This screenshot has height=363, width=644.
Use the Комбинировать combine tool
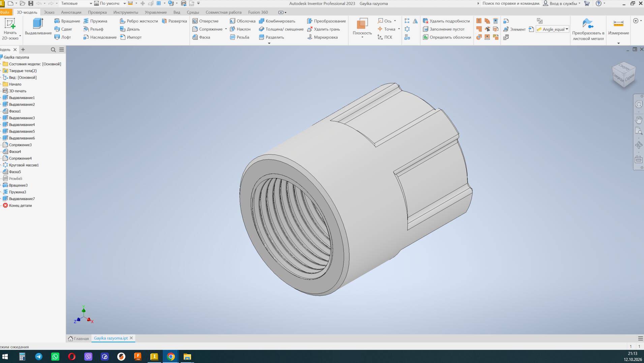click(x=277, y=21)
